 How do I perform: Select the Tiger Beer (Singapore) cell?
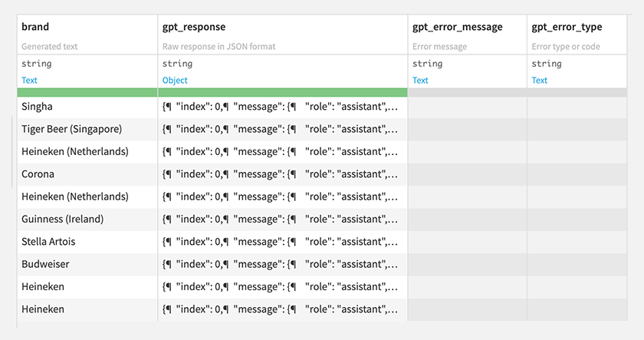(87, 130)
